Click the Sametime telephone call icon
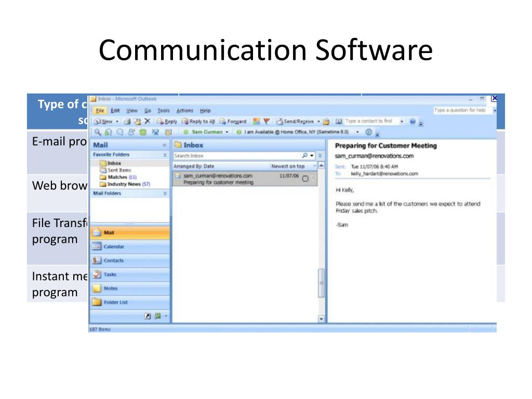 [143, 132]
